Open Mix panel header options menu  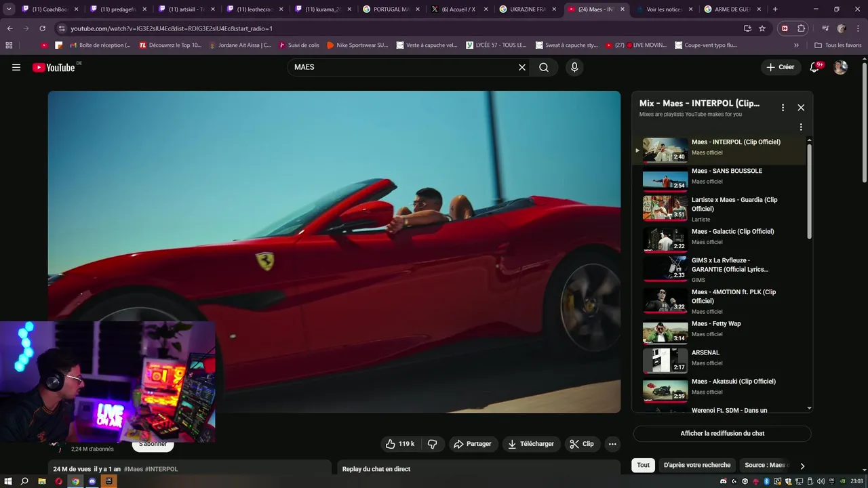pos(783,108)
